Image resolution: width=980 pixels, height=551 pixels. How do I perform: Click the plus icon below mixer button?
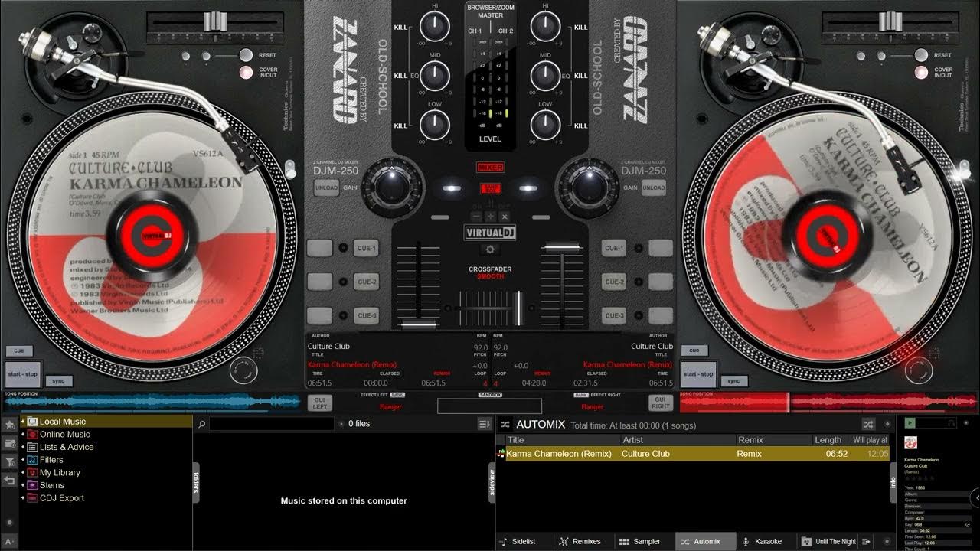490,217
